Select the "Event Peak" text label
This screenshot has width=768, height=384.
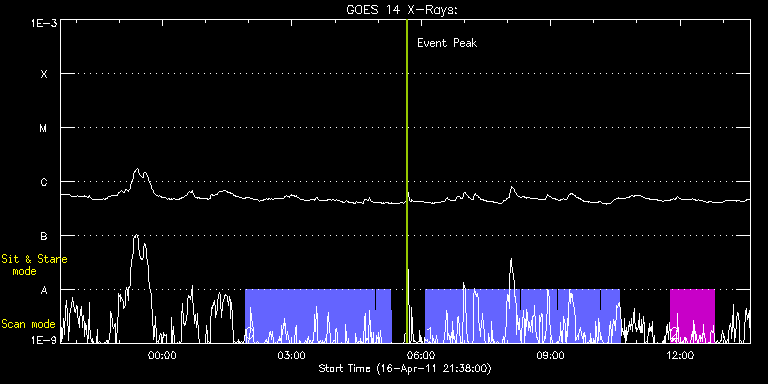tap(447, 43)
